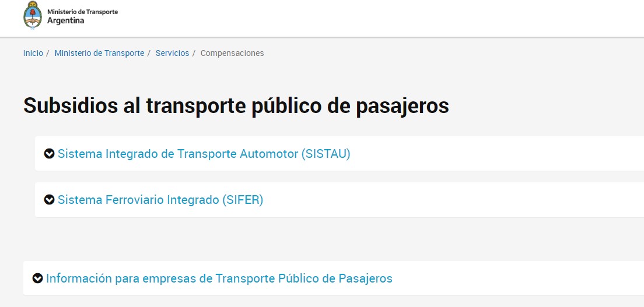The image size is (644, 307).
Task: Expand Sistema Integrado de Transporte Automotor (SISTAU)
Action: 204,154
